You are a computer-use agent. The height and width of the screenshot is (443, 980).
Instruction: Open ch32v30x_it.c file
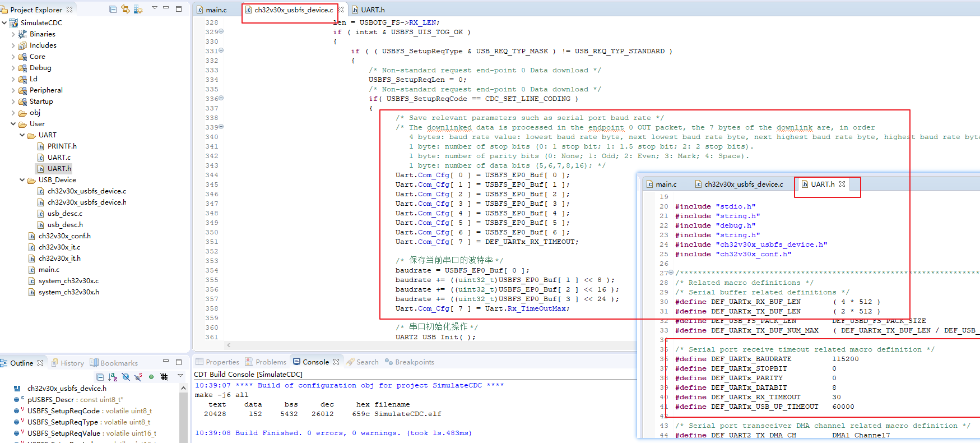54,247
